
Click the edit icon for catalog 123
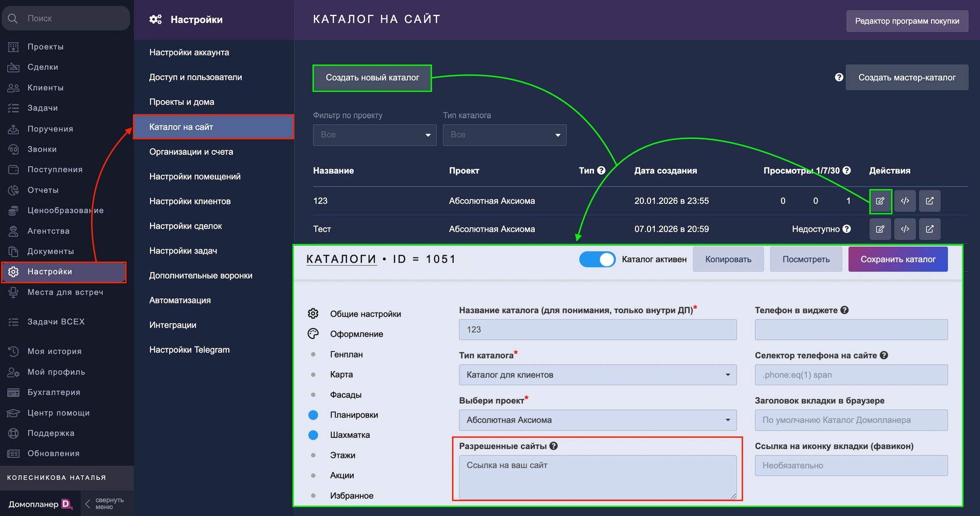[x=880, y=201]
